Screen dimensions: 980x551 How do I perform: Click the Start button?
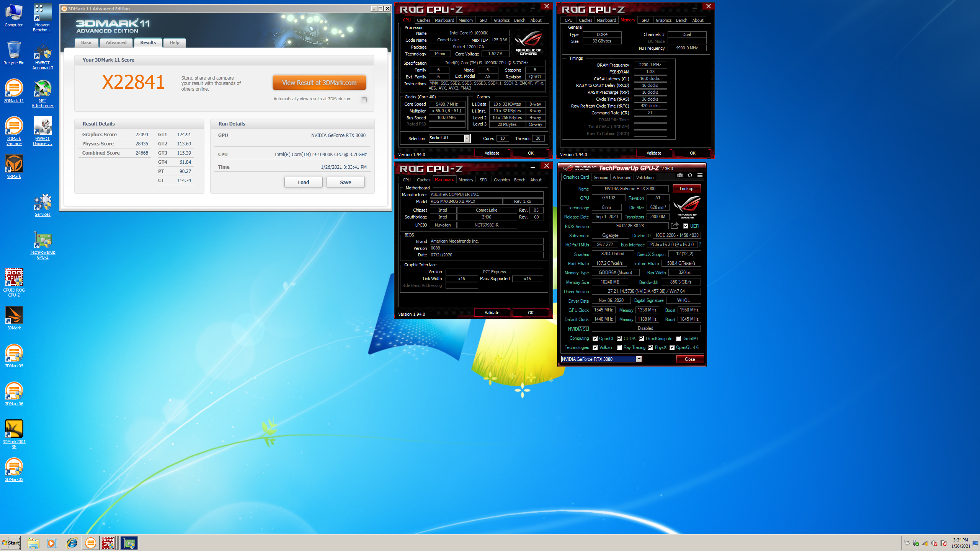coord(11,543)
